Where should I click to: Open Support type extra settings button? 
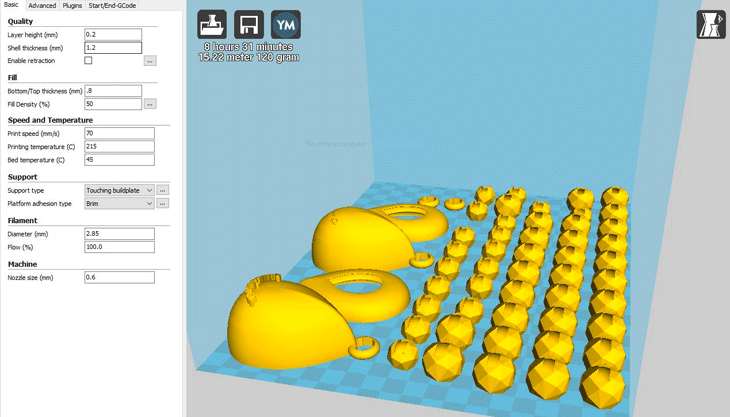click(162, 190)
